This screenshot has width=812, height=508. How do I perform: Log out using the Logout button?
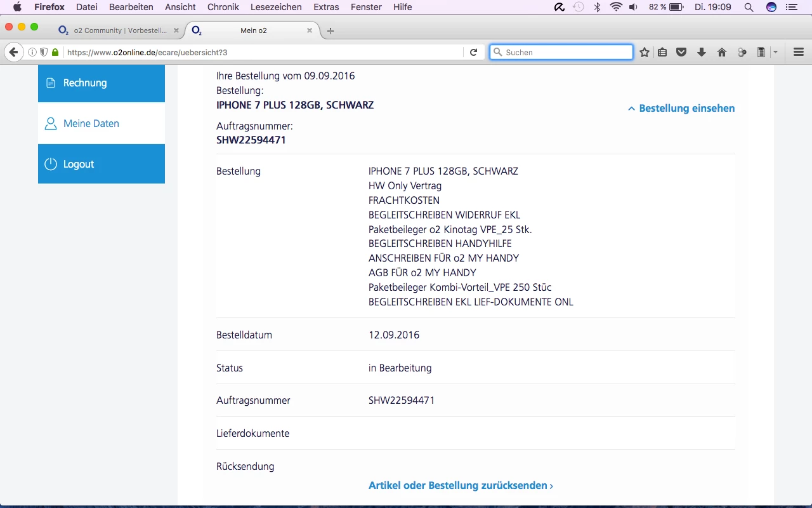pyautogui.click(x=101, y=164)
